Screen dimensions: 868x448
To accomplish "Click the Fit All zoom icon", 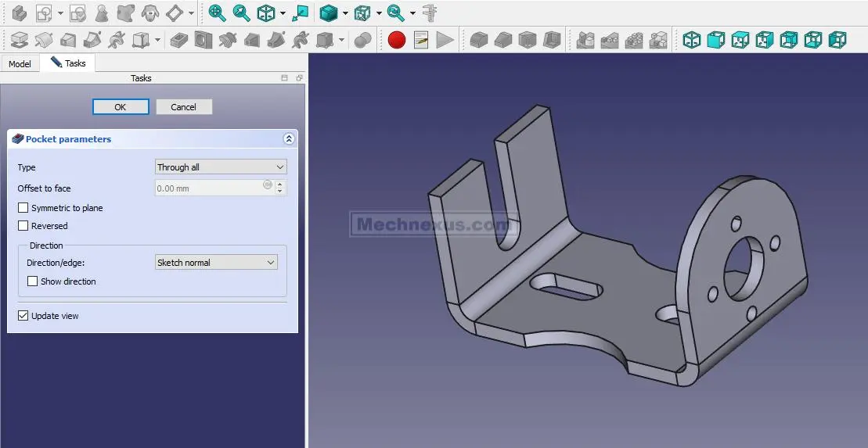I will click(217, 13).
